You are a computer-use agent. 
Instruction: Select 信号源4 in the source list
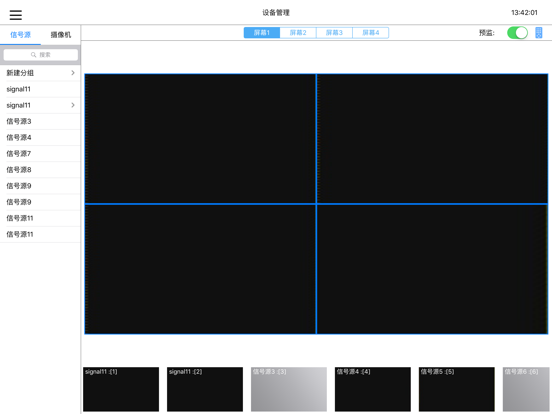tap(40, 138)
